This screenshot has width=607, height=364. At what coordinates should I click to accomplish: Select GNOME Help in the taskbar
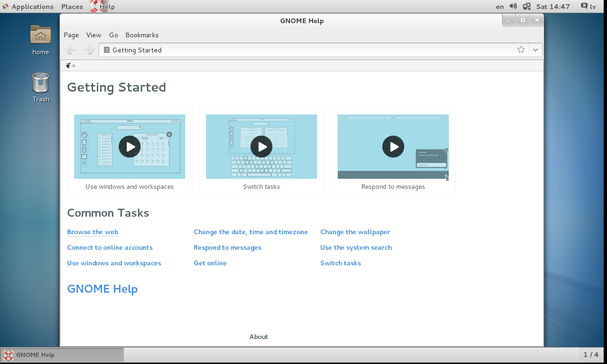pos(62,355)
